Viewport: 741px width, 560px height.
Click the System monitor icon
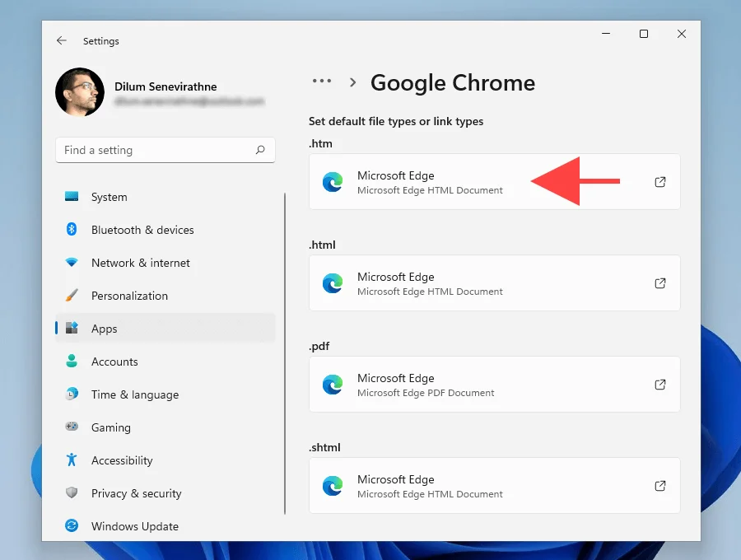pos(72,197)
